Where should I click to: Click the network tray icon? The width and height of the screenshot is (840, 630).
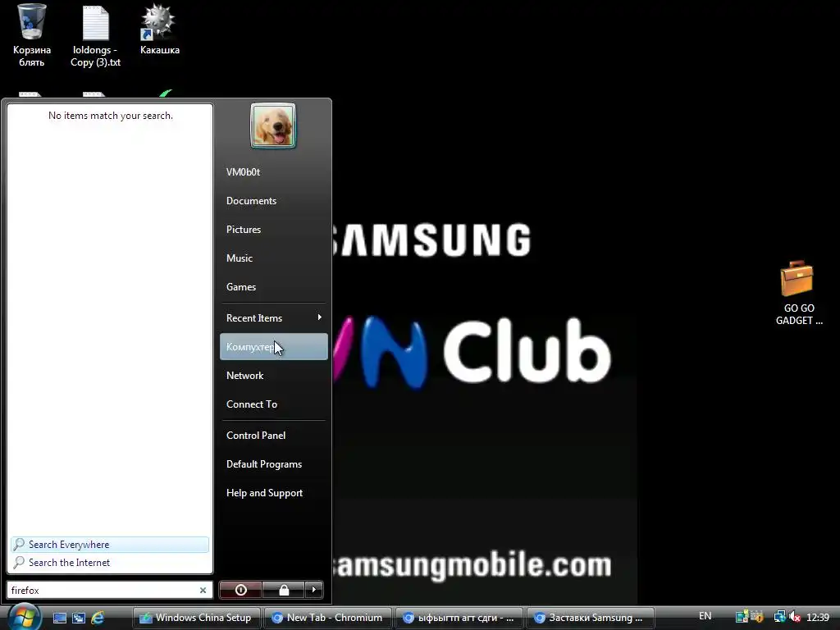click(x=779, y=617)
